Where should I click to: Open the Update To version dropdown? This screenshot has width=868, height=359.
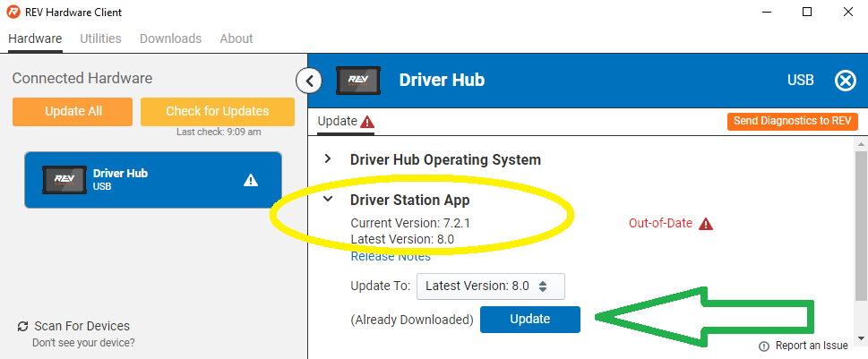pos(490,286)
